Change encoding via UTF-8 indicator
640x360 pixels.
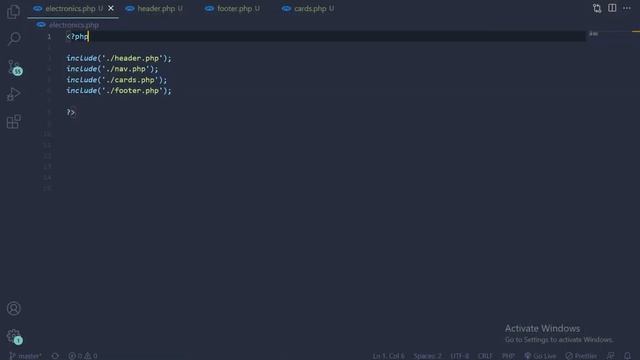(x=460, y=356)
